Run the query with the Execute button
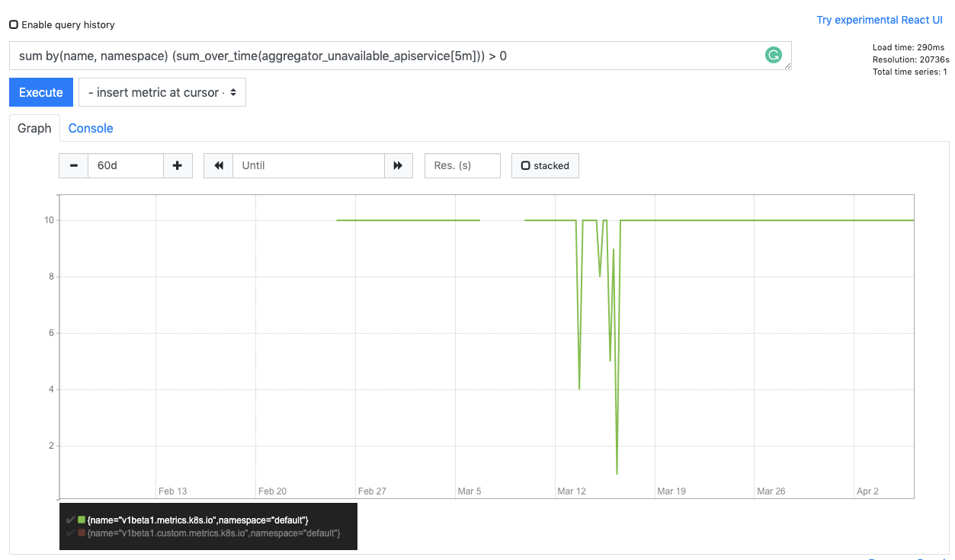 click(x=41, y=92)
